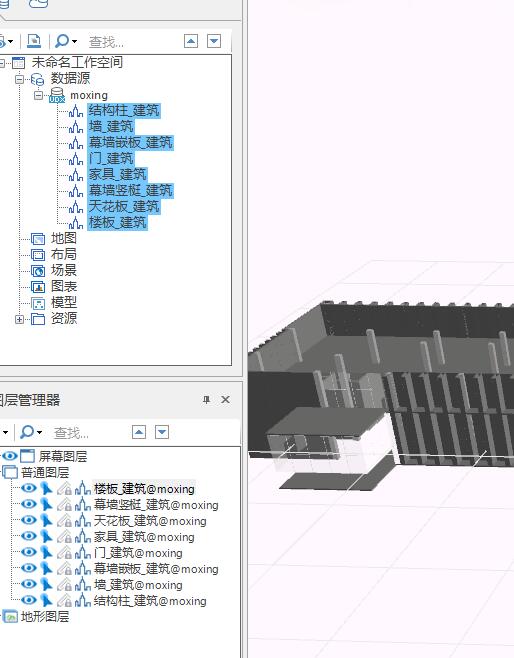514x658 pixels.
Task: Click the new-document icon in workspace toolbar
Action: (34, 41)
